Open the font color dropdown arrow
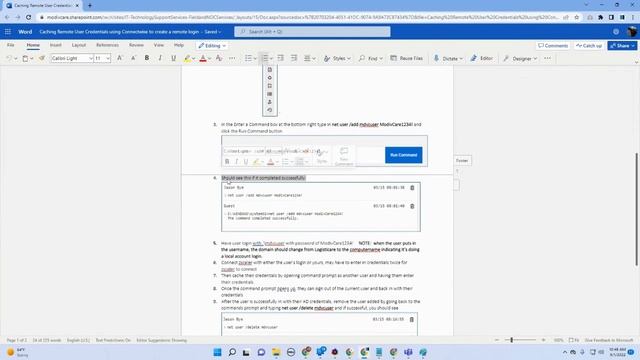 (209, 59)
